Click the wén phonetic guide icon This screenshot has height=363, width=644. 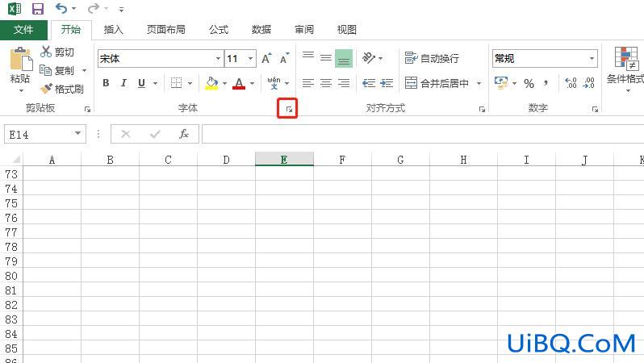274,82
